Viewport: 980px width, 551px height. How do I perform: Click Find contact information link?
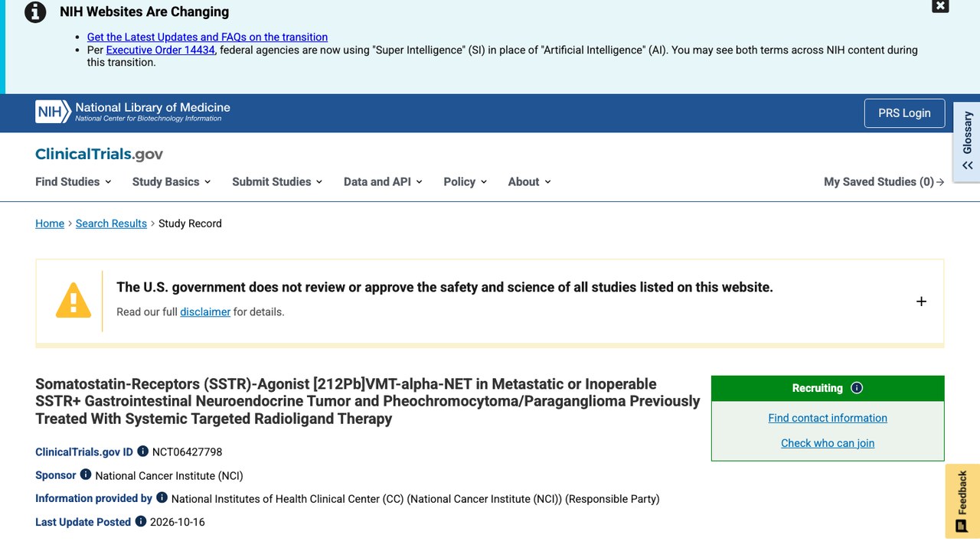828,418
